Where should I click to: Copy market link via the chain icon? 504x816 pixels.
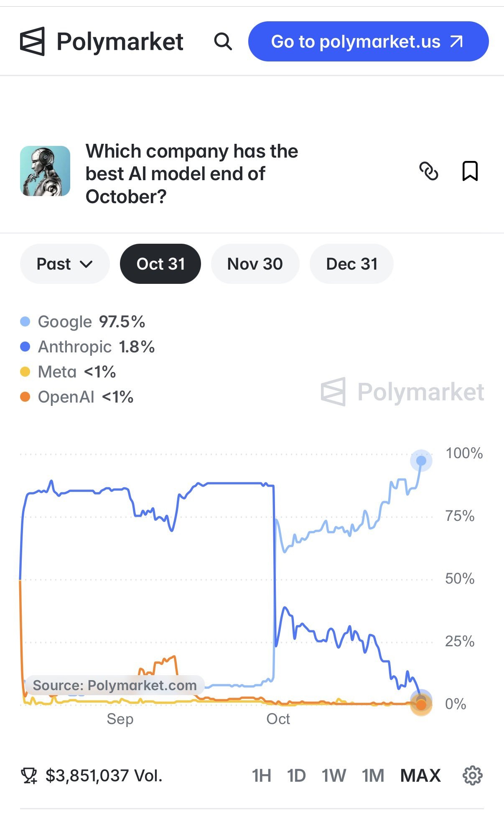click(x=428, y=171)
